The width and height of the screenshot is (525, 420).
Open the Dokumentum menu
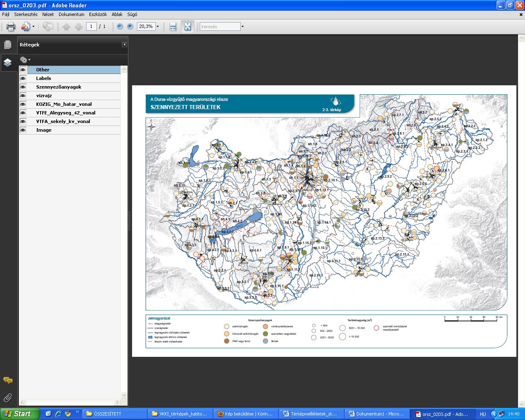click(71, 14)
